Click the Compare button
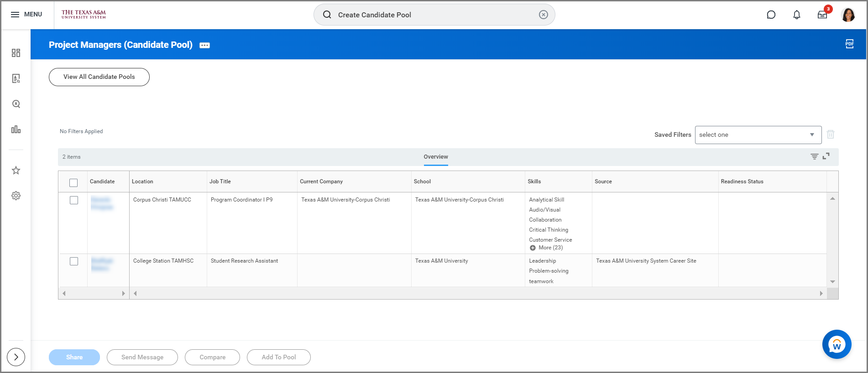The width and height of the screenshot is (868, 373). pyautogui.click(x=212, y=357)
